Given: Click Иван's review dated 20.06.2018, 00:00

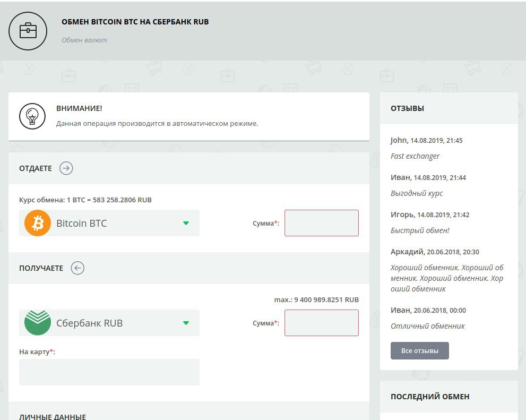Looking at the screenshot, I should [428, 310].
